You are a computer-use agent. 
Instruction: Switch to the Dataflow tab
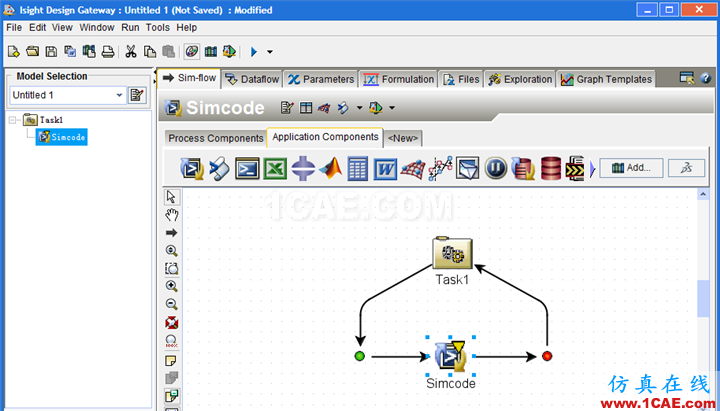pos(252,79)
